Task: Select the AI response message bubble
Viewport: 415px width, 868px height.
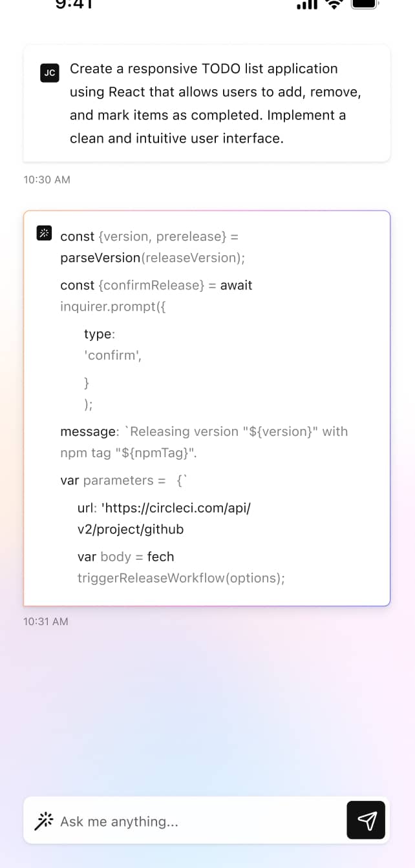Action: (x=207, y=407)
